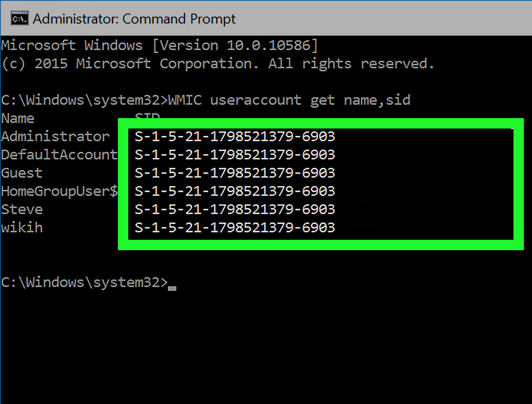Click the Microsoft Corporation copyright line
This screenshot has height=404, width=532.
(x=218, y=64)
